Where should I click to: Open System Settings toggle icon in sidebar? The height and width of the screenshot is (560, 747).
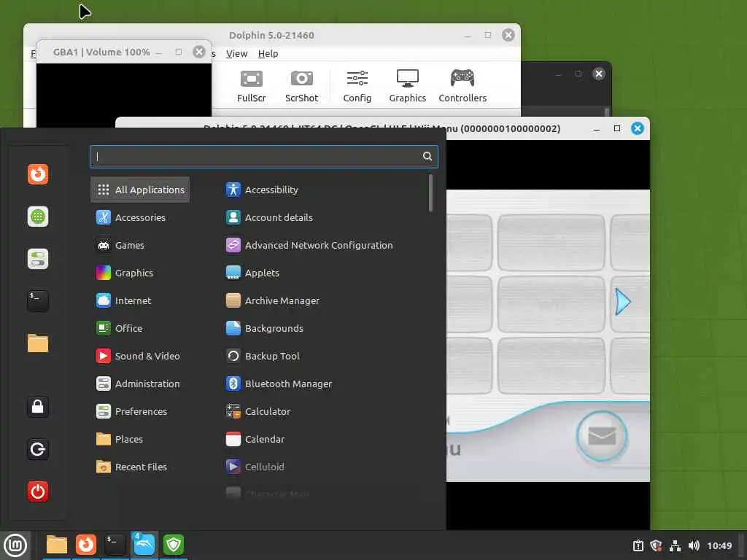pos(38,259)
